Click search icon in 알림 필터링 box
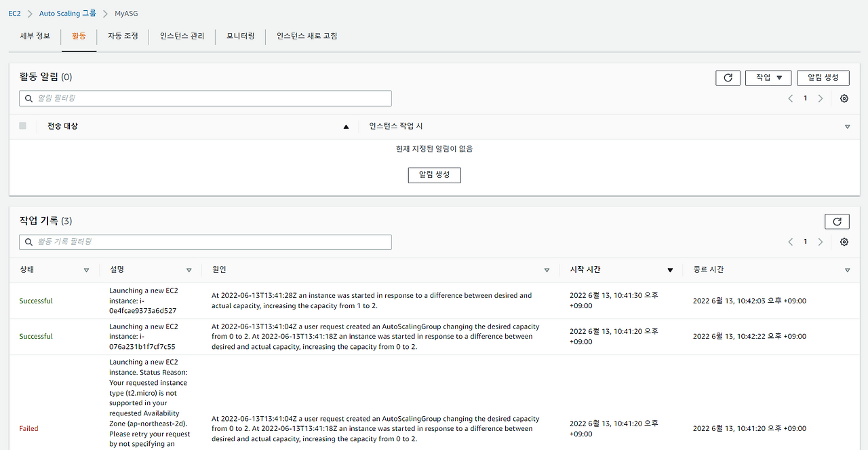Image resolution: width=868 pixels, height=450 pixels. point(29,98)
